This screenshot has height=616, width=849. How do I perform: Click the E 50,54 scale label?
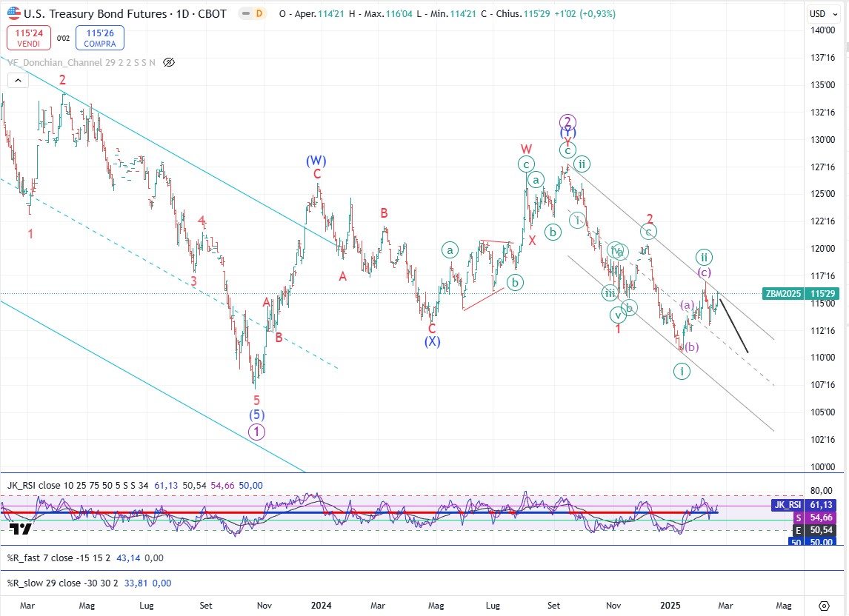coord(816,530)
